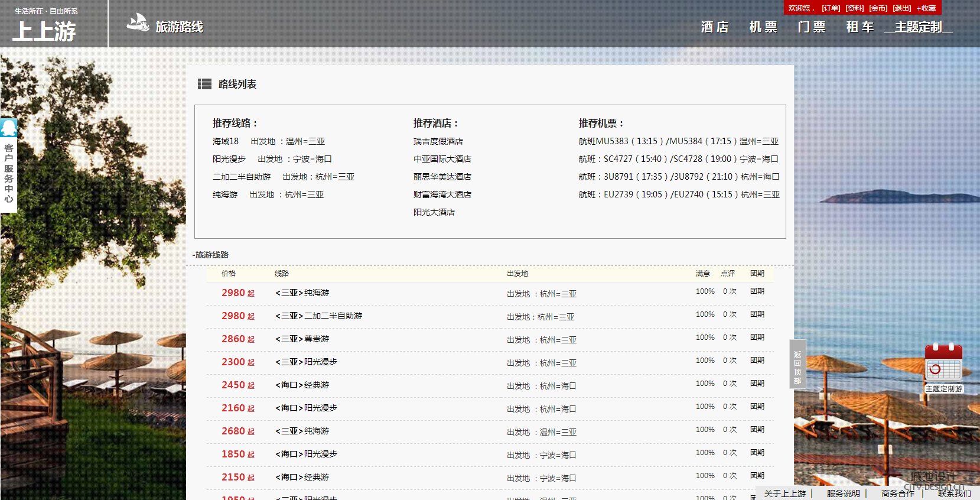Open 服务说明 footer link

point(844,493)
